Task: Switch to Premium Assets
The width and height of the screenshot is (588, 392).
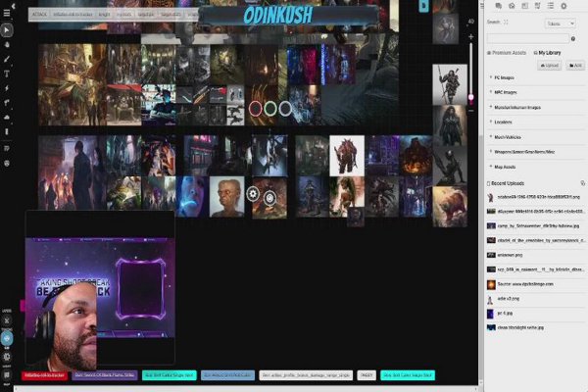Action: (x=507, y=53)
